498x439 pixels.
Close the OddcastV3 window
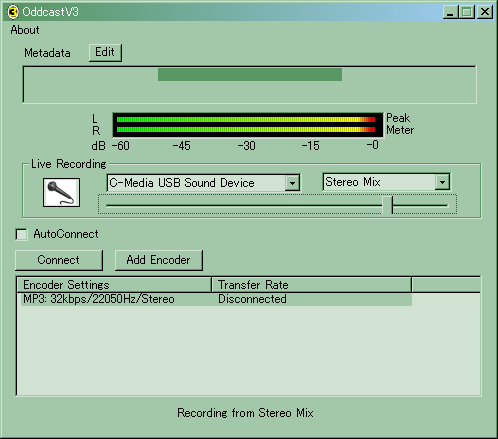485,12
